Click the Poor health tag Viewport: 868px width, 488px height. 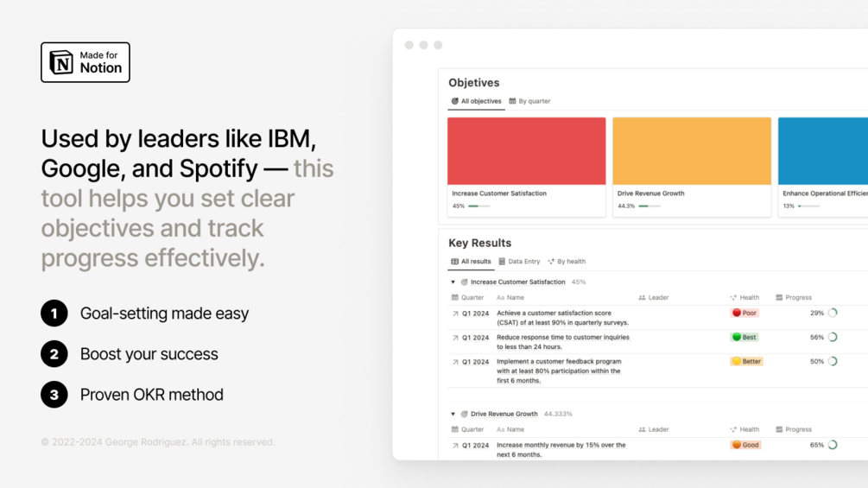[744, 313]
